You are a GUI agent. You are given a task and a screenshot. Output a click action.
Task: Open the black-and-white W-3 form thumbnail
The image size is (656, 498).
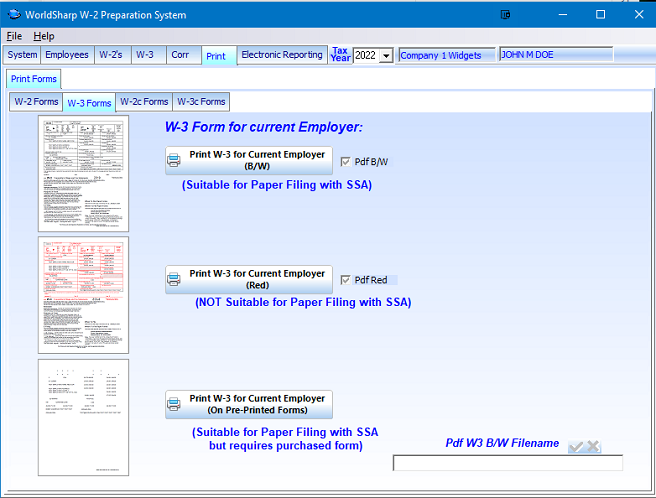click(x=84, y=174)
